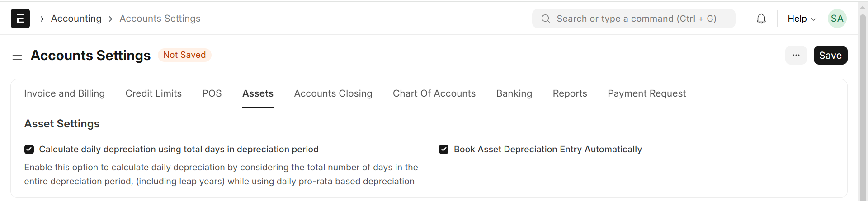This screenshot has height=201, width=868.
Task: Open the Credit Limits tab
Action: pyautogui.click(x=153, y=93)
